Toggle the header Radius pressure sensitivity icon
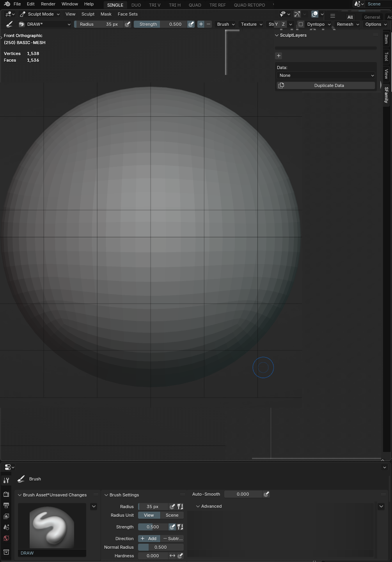 pos(128,24)
